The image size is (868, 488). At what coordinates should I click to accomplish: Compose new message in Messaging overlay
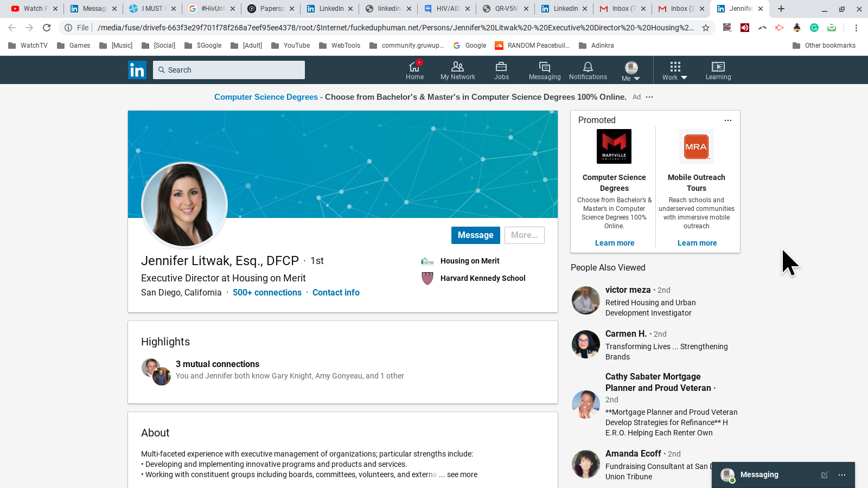[825, 475]
